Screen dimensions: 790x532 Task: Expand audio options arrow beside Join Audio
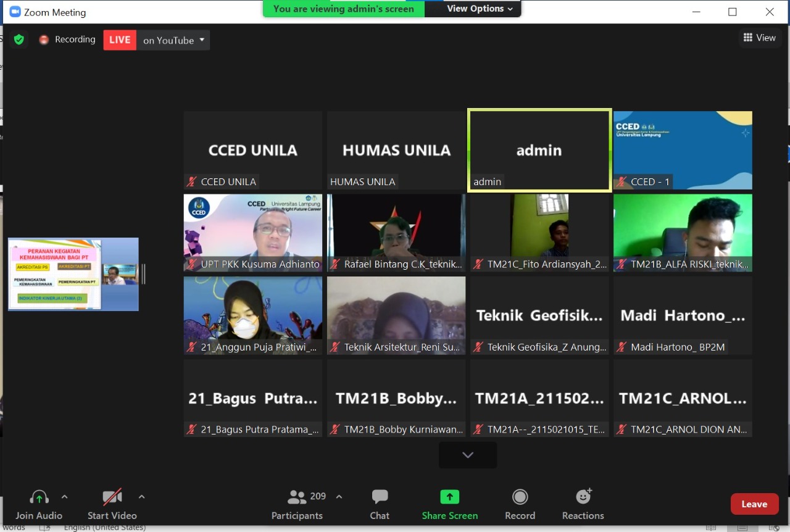(x=64, y=497)
